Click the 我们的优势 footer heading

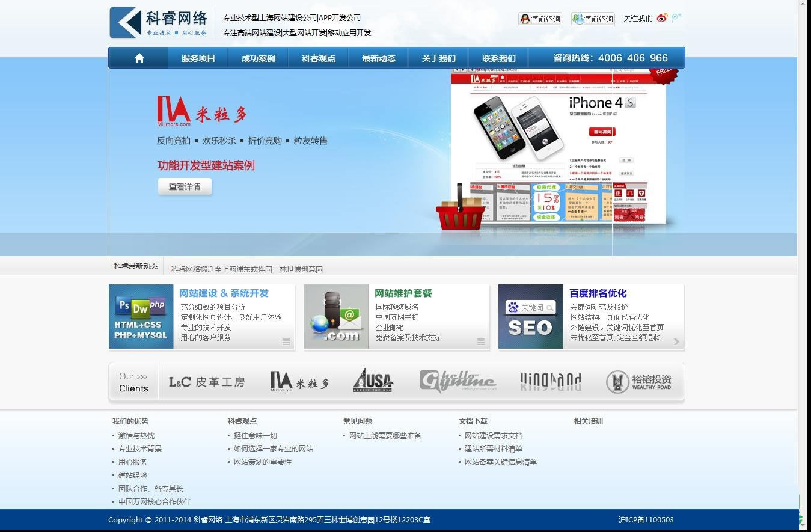(130, 421)
